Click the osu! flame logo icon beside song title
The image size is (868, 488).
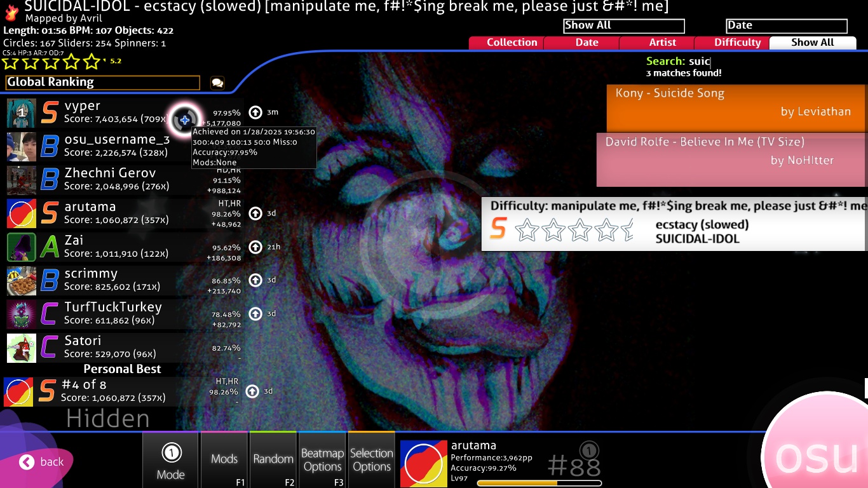coord(11,13)
